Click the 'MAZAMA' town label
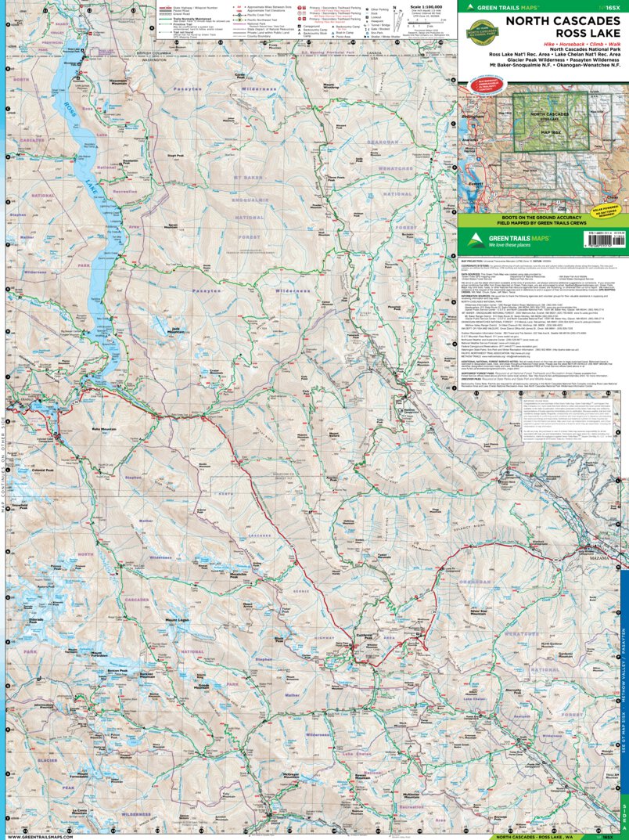Image resolution: width=629 pixels, height=840 pixels. click(598, 557)
